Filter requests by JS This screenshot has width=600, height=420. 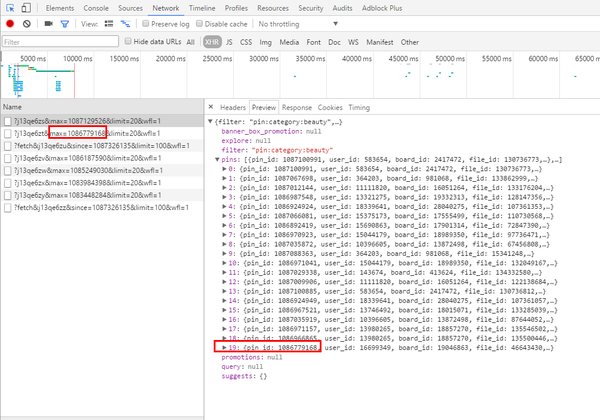click(x=229, y=42)
